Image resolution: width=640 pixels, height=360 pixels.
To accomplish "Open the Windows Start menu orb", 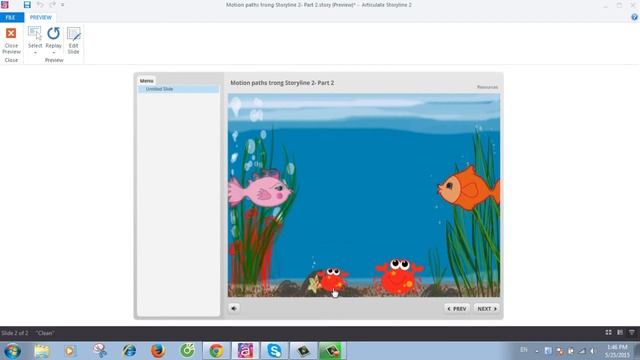I will coord(12,351).
